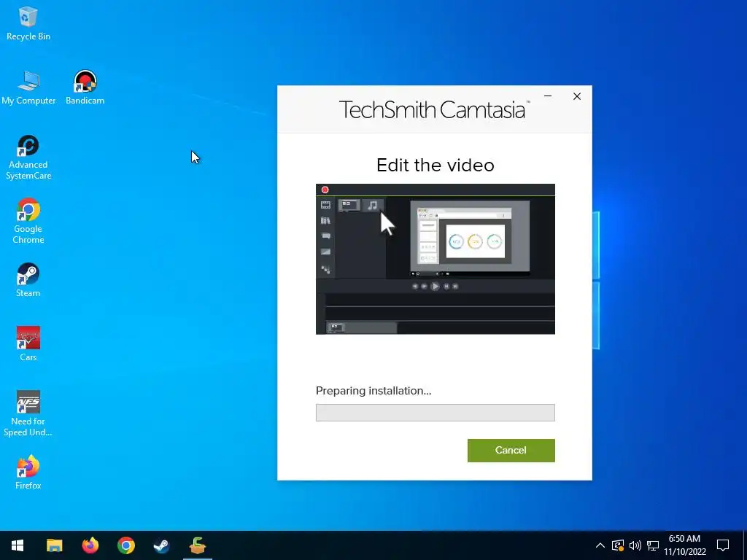Screen dimensions: 747x560
Task: Click the installation progress bar
Action: (436, 413)
